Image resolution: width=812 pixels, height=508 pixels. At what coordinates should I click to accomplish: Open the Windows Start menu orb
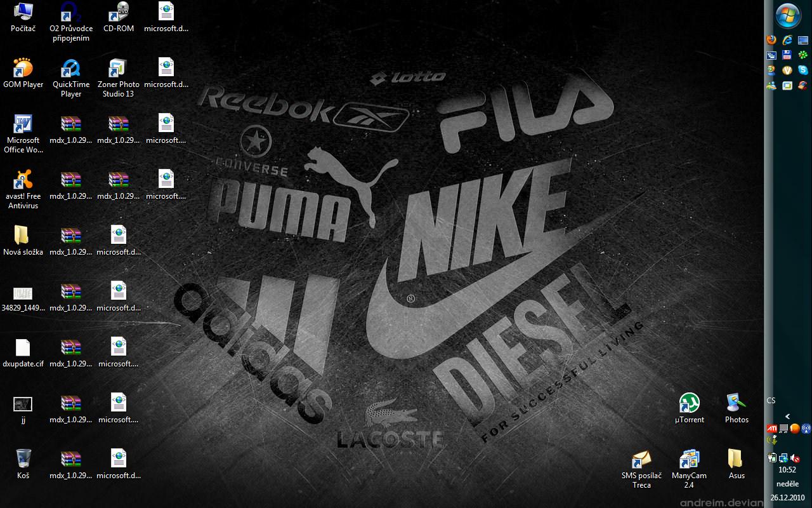pyautogui.click(x=789, y=15)
